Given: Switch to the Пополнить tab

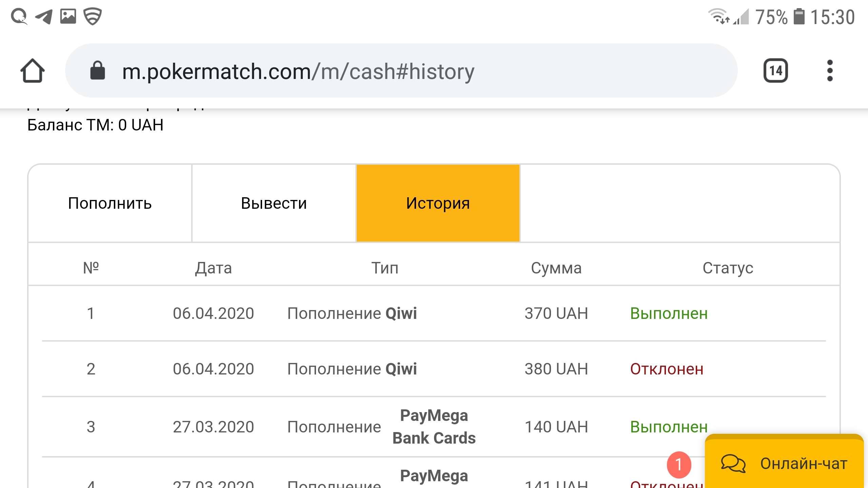Looking at the screenshot, I should tap(110, 203).
